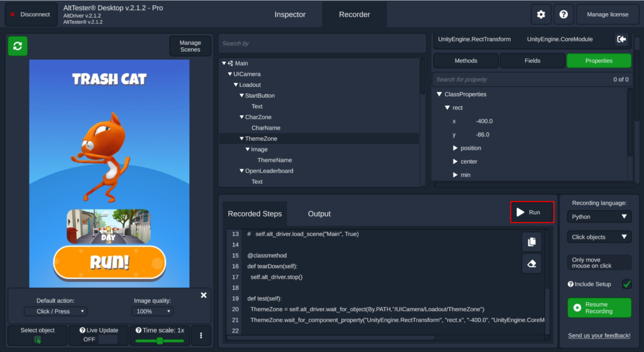Click the Disconnect button
The width and height of the screenshot is (644, 352).
tap(31, 14)
